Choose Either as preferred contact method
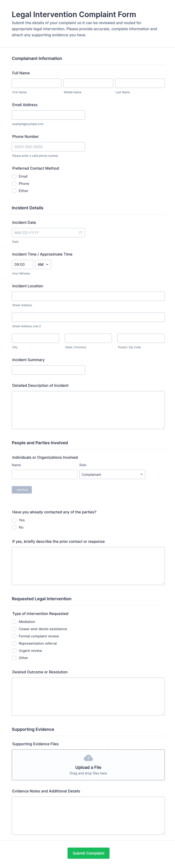Screen dimensions: 175x868 pos(14,191)
